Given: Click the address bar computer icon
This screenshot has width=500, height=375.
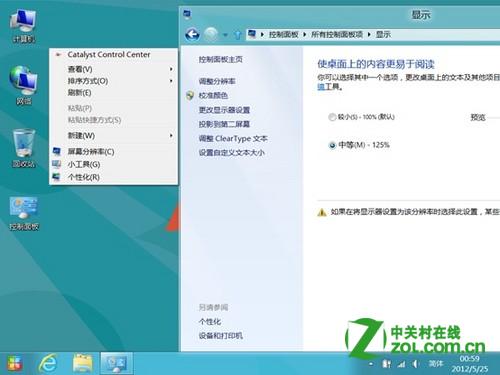Looking at the screenshot, I should pos(252,34).
